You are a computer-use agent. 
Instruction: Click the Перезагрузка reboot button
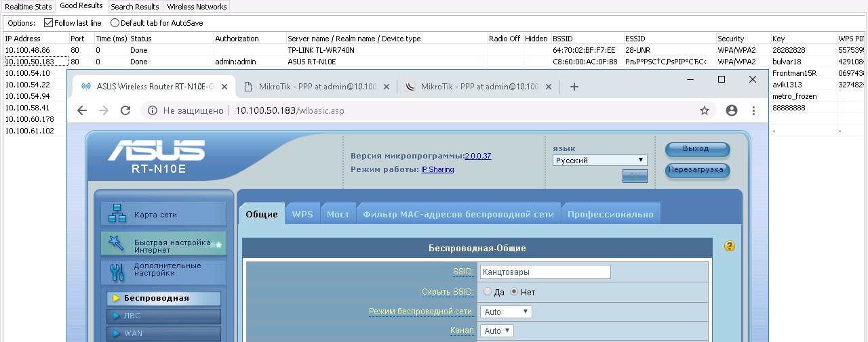(697, 170)
